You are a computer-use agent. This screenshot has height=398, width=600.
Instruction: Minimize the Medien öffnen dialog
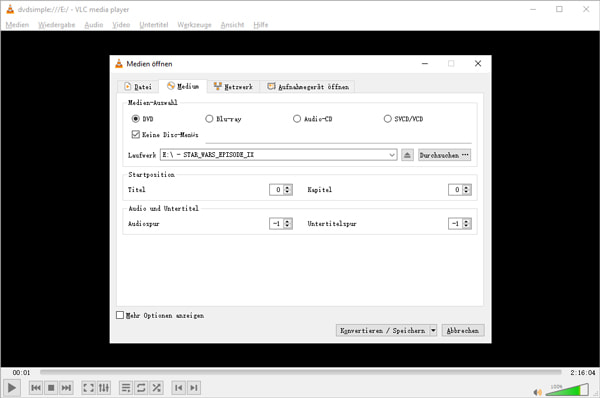pyautogui.click(x=425, y=64)
